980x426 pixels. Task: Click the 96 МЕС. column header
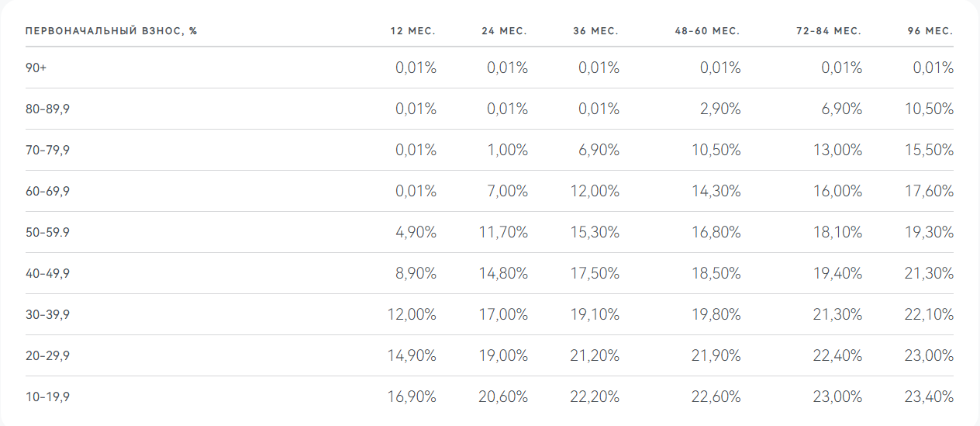point(930,31)
